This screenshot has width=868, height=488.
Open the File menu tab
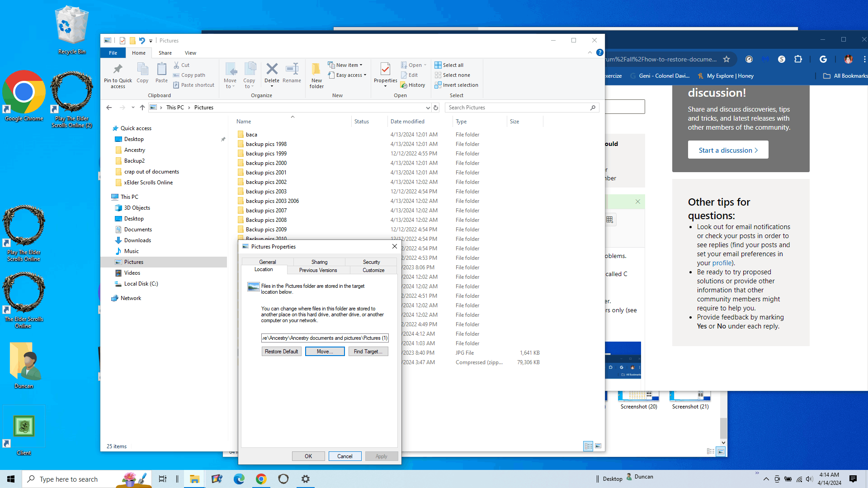coord(113,53)
